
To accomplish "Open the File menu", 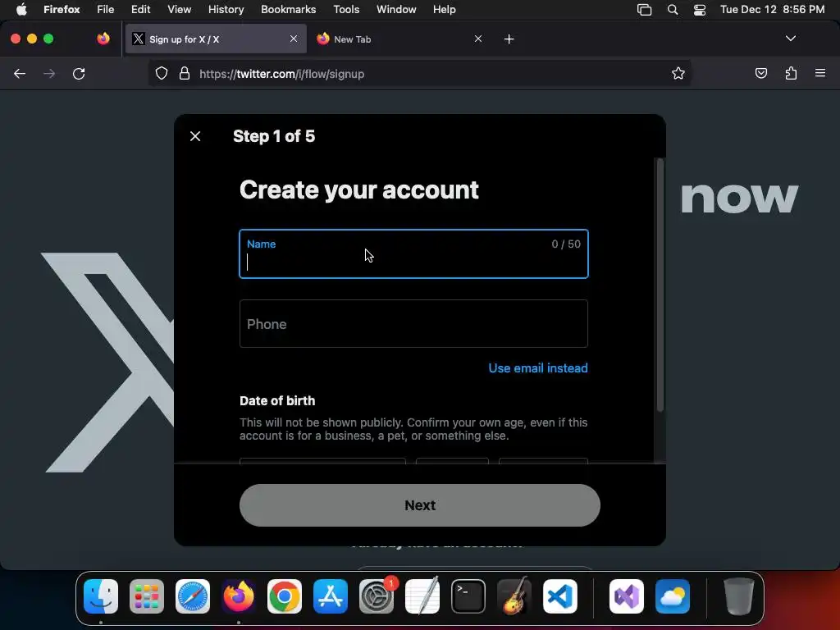I will tap(106, 10).
